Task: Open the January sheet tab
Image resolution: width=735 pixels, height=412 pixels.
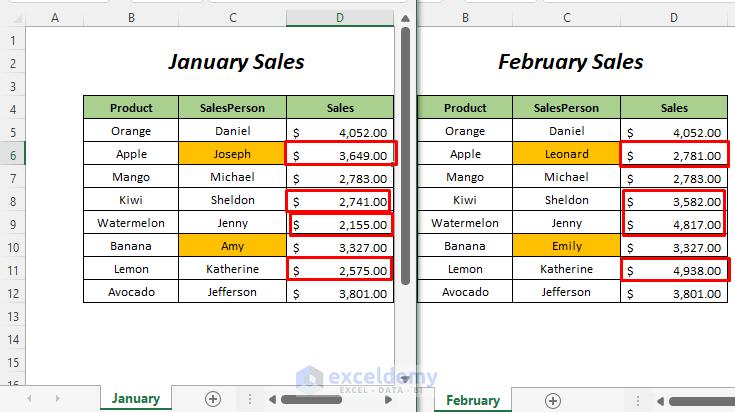Action: 136,398
